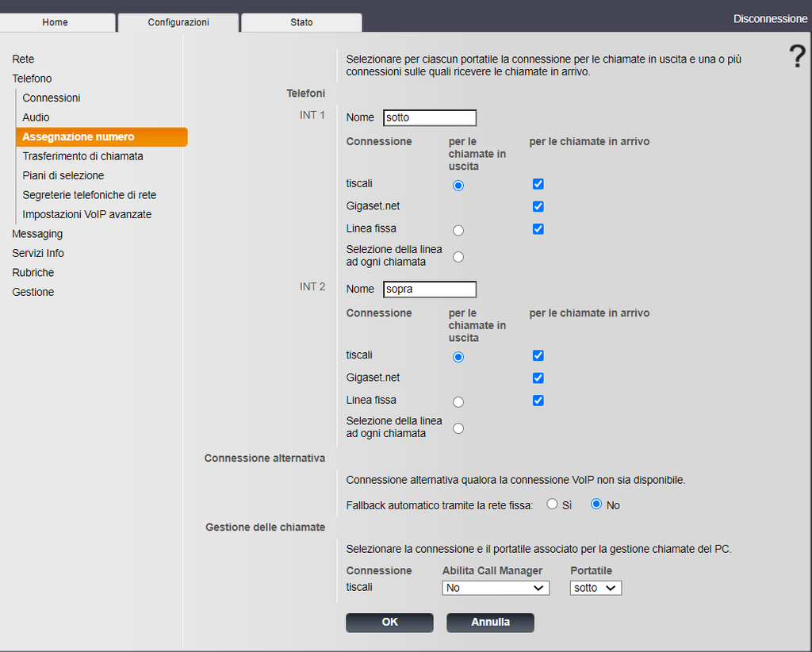Set automatic fallback to No

[596, 504]
